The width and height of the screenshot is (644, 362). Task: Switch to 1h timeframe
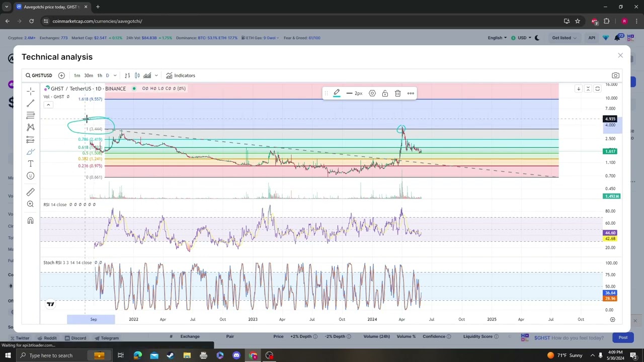point(100,75)
